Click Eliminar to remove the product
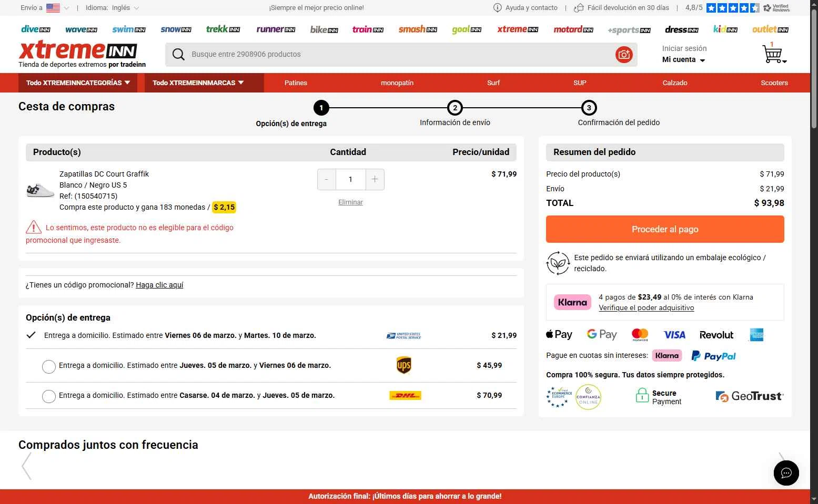The width and height of the screenshot is (818, 504). (350, 202)
